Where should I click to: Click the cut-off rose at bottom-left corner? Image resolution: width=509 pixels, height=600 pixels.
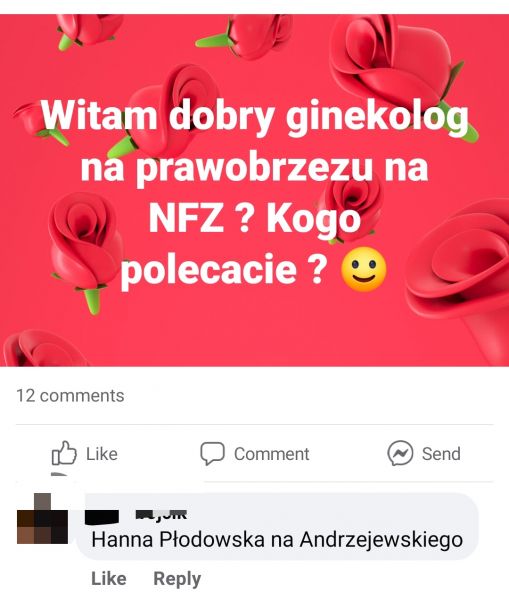pos(42,348)
